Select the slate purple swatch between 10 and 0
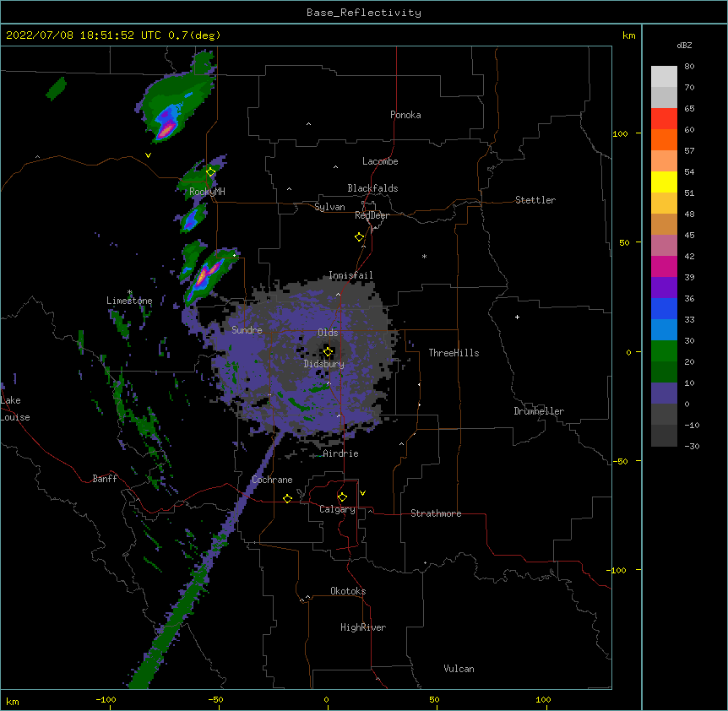Image resolution: width=728 pixels, height=711 pixels. 664,393
